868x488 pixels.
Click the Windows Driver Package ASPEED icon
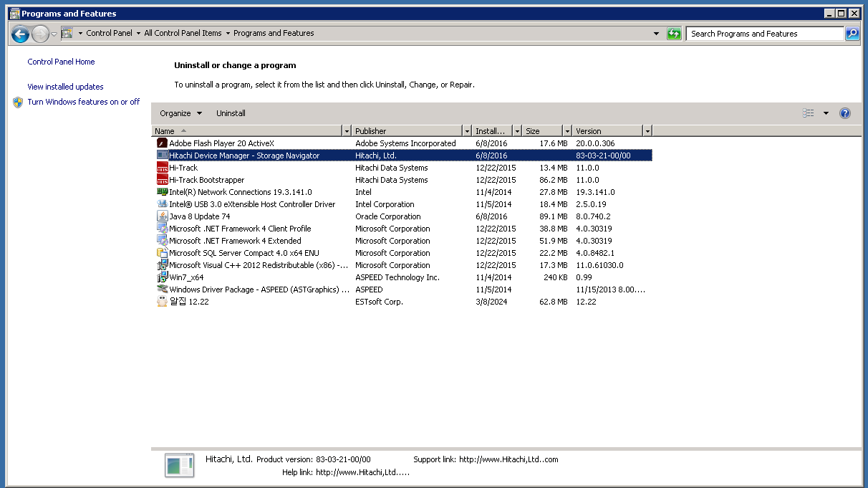pos(162,290)
